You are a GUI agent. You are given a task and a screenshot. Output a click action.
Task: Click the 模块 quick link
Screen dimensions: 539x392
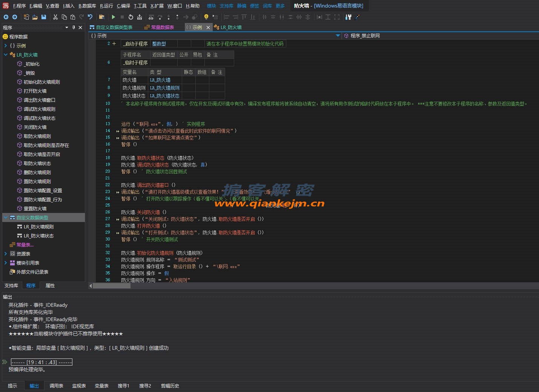click(211, 6)
